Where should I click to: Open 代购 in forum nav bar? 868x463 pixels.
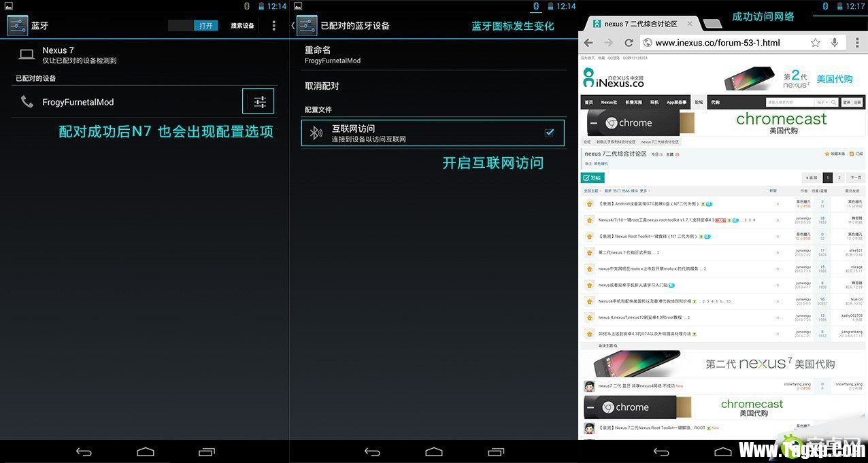[x=715, y=102]
